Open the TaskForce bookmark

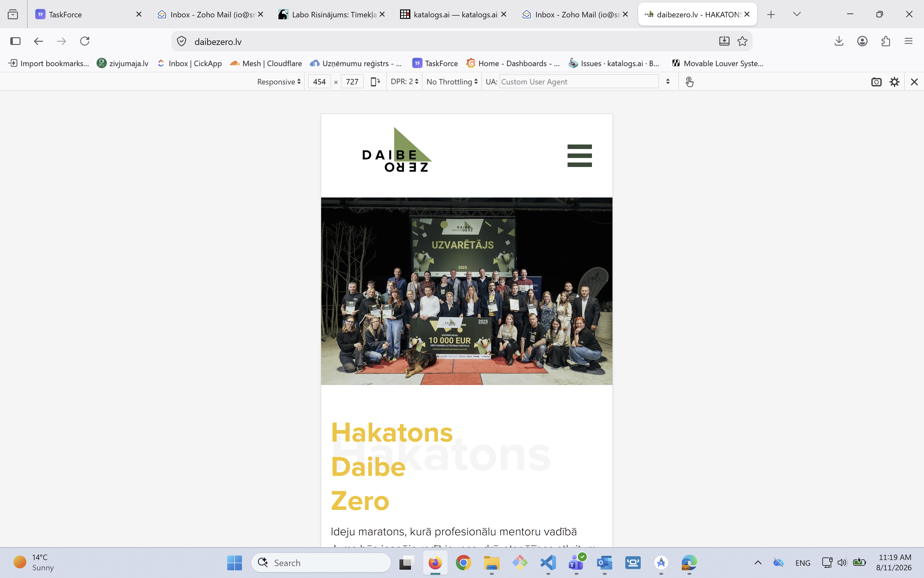(435, 63)
